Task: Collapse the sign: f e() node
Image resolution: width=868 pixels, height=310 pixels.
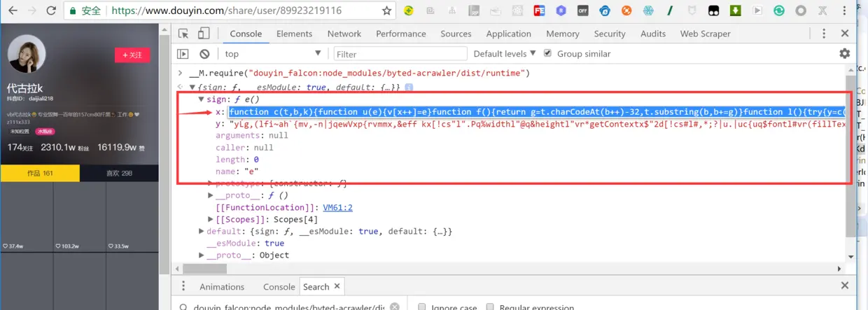Action: click(202, 99)
